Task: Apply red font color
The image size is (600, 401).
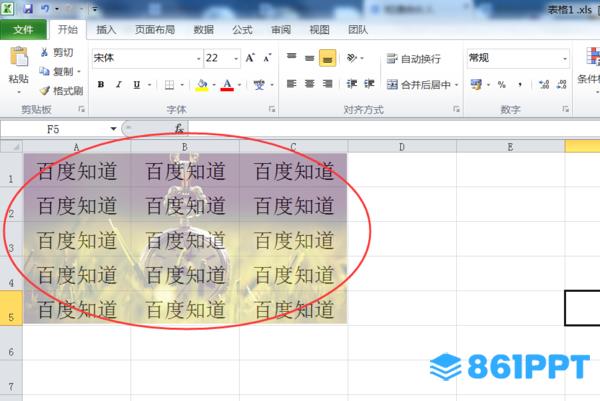Action: click(227, 85)
